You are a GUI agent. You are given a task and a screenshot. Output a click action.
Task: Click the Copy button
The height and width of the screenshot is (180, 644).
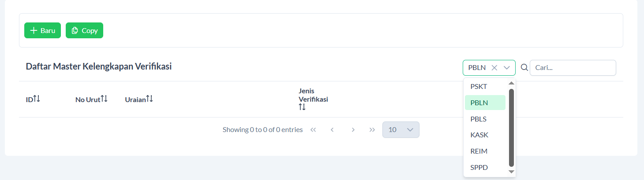(x=84, y=30)
